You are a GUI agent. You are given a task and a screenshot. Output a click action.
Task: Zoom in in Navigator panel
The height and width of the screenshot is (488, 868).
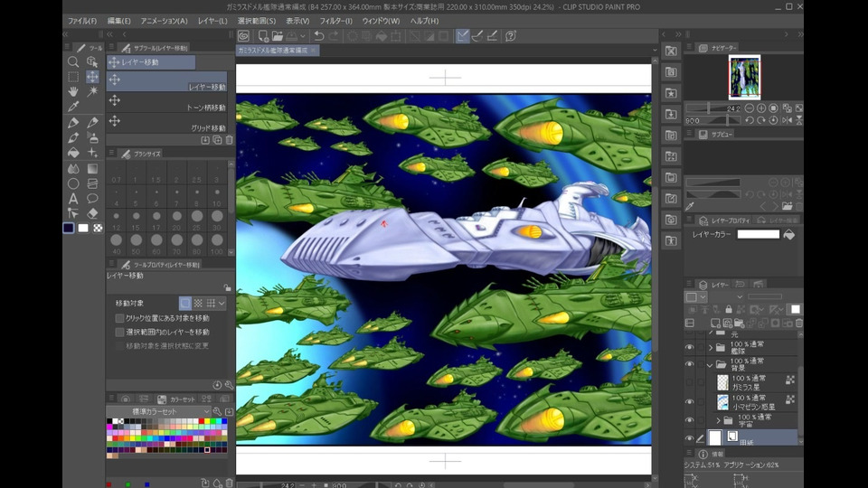click(x=761, y=108)
